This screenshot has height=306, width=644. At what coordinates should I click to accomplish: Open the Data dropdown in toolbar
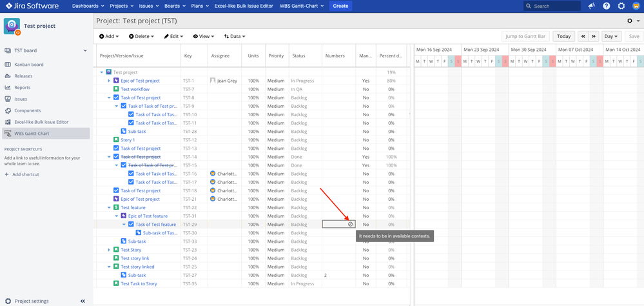(235, 36)
